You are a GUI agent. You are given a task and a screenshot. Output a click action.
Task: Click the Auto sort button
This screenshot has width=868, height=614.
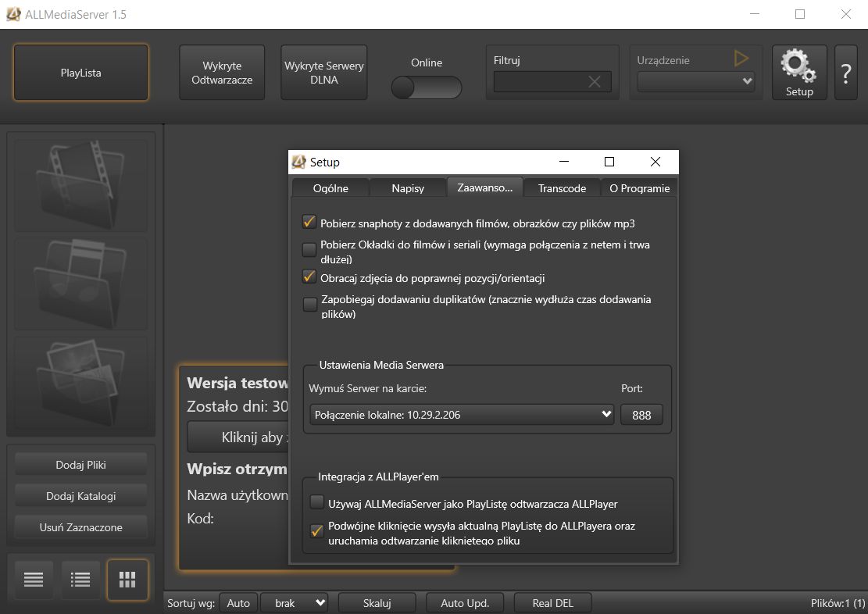238,603
